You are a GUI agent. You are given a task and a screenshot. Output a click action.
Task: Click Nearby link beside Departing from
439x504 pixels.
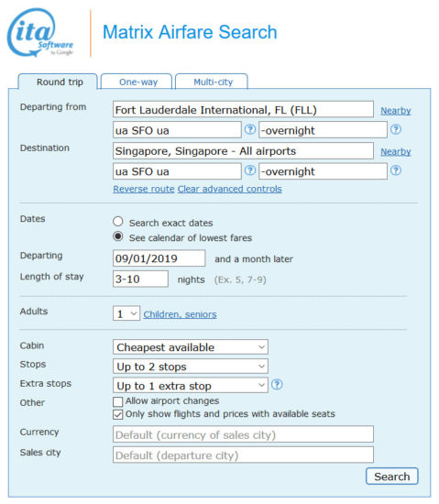click(x=396, y=111)
